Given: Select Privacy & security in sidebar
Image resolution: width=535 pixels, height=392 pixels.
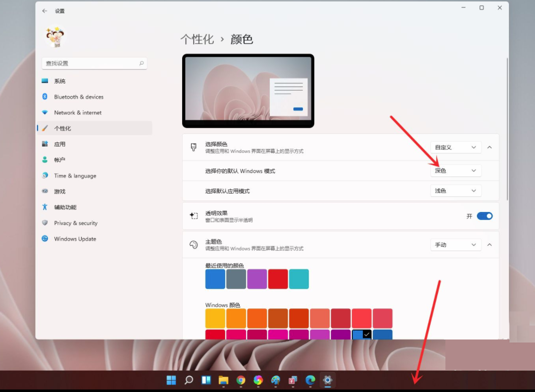Looking at the screenshot, I should 76,223.
